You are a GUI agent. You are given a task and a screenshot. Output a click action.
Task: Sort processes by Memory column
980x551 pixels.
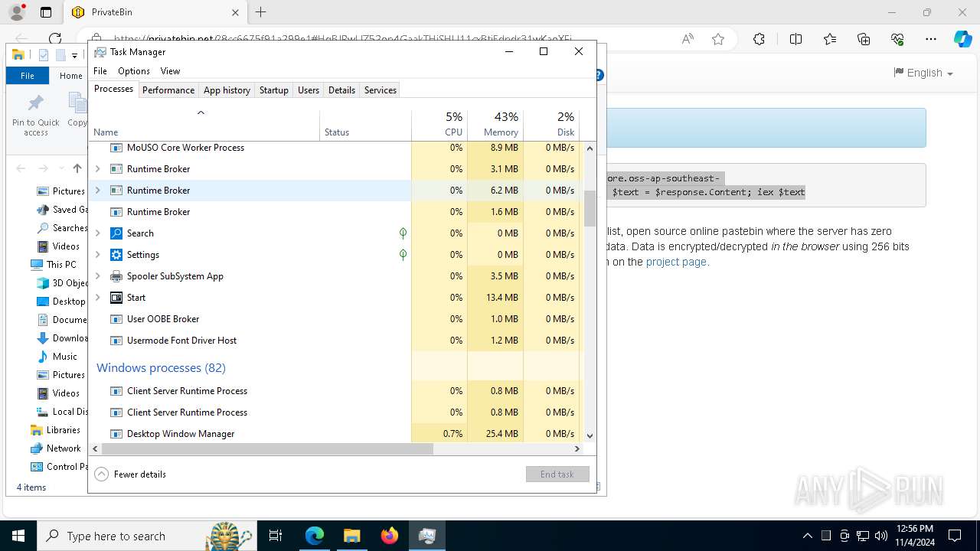[495, 125]
